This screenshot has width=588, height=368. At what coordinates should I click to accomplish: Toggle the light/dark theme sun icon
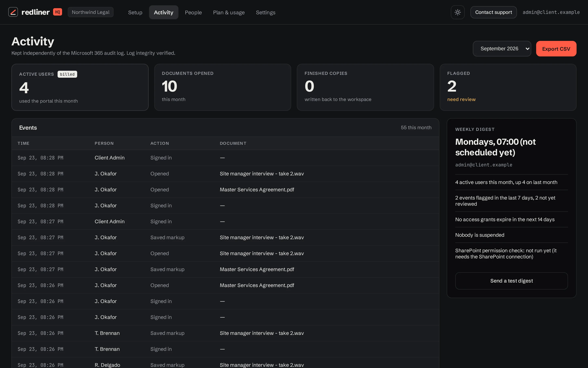458,12
